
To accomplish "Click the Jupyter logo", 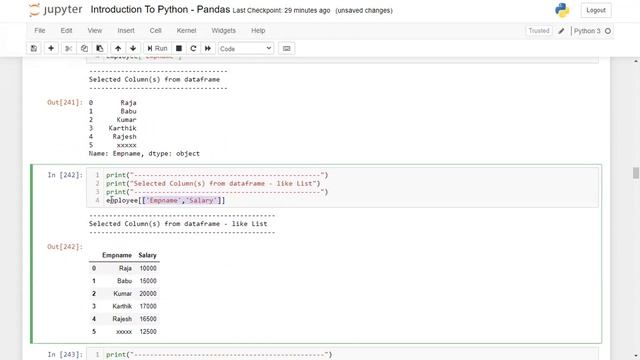I will pyautogui.click(x=56, y=10).
